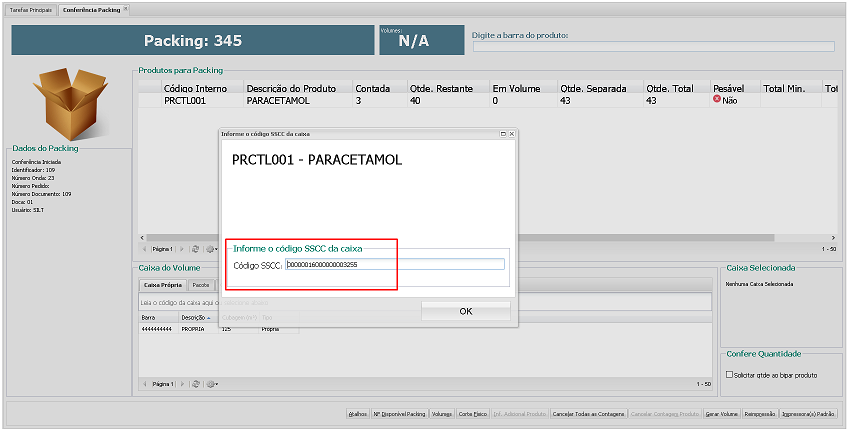
Task: Click the Reimpressão button
Action: (x=760, y=414)
